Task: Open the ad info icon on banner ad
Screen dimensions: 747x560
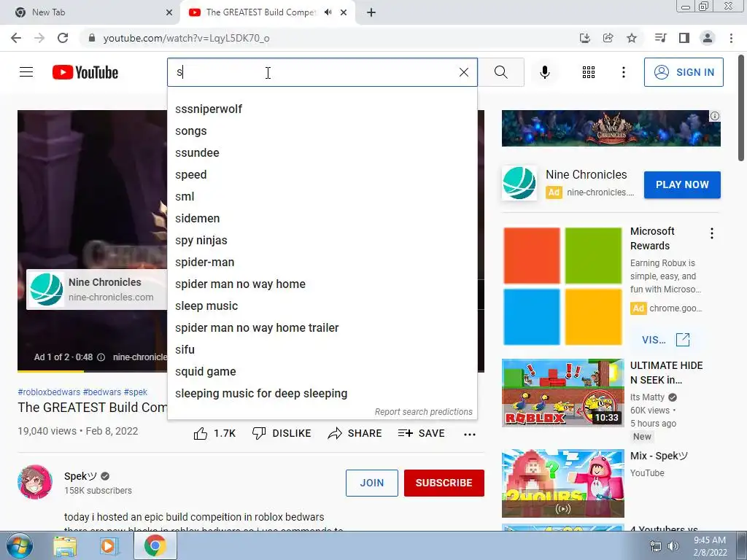Action: 715,116
